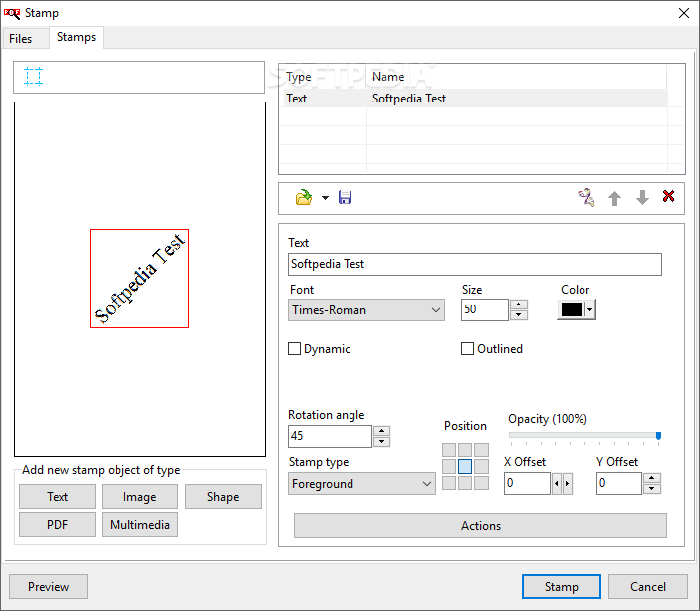Screen dimensions: 700x611
Task: Move stamp object up with arrow
Action: point(614,198)
